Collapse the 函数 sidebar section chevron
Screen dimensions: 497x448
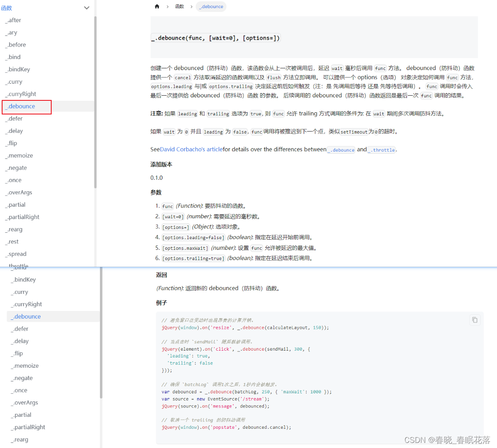pyautogui.click(x=87, y=8)
